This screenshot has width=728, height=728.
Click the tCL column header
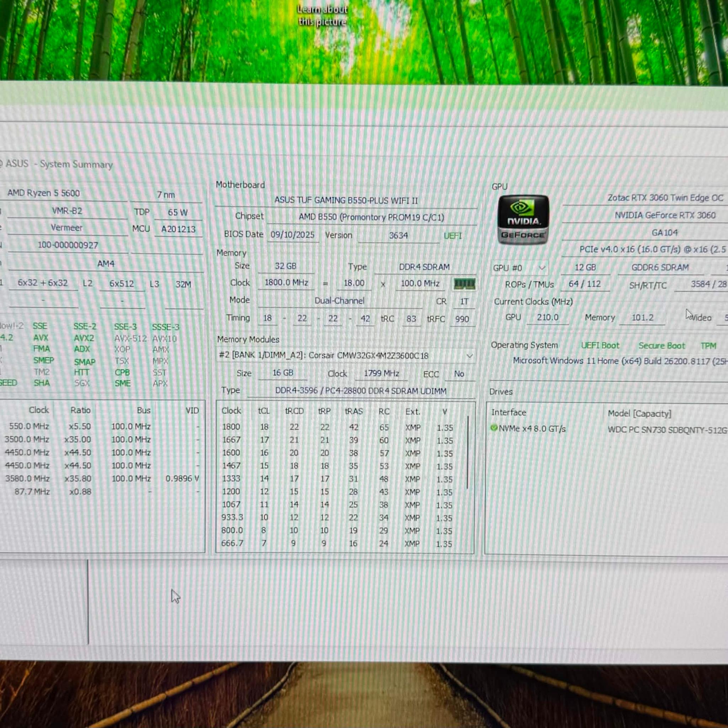(x=264, y=411)
